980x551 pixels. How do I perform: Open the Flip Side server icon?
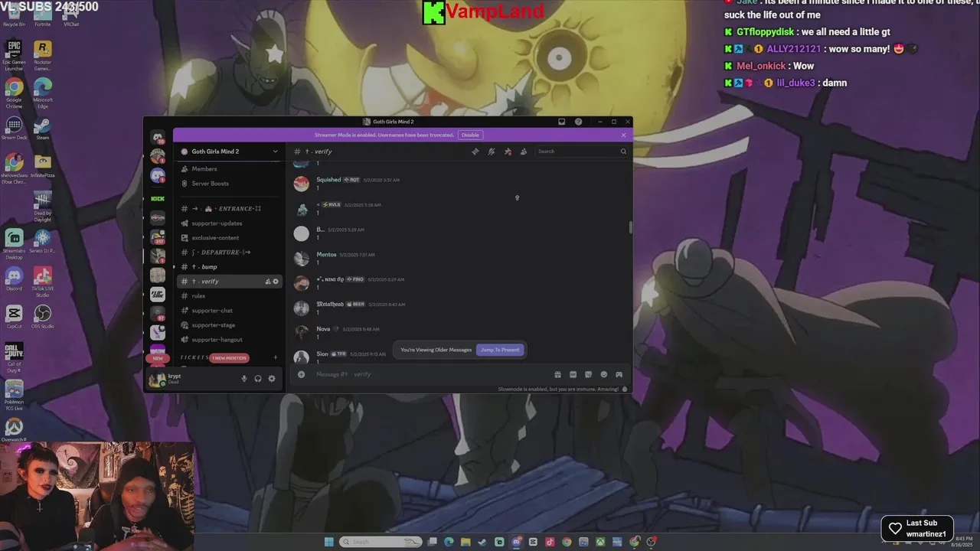(x=158, y=295)
